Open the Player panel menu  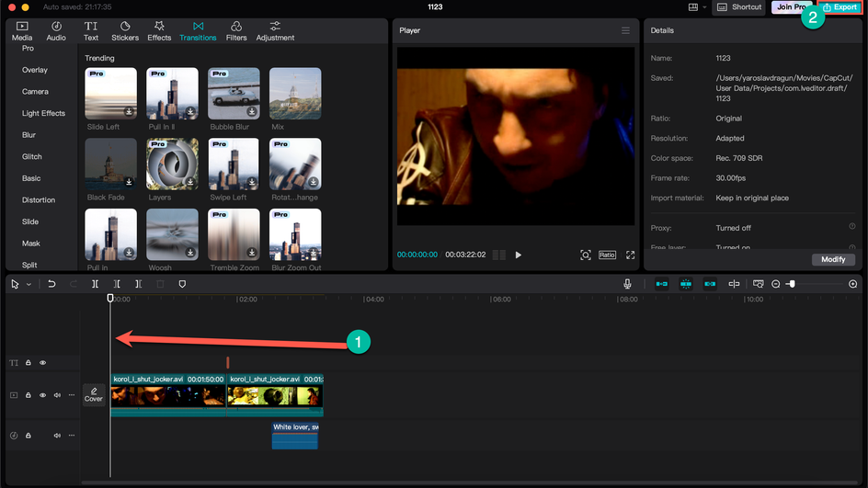[x=625, y=30]
